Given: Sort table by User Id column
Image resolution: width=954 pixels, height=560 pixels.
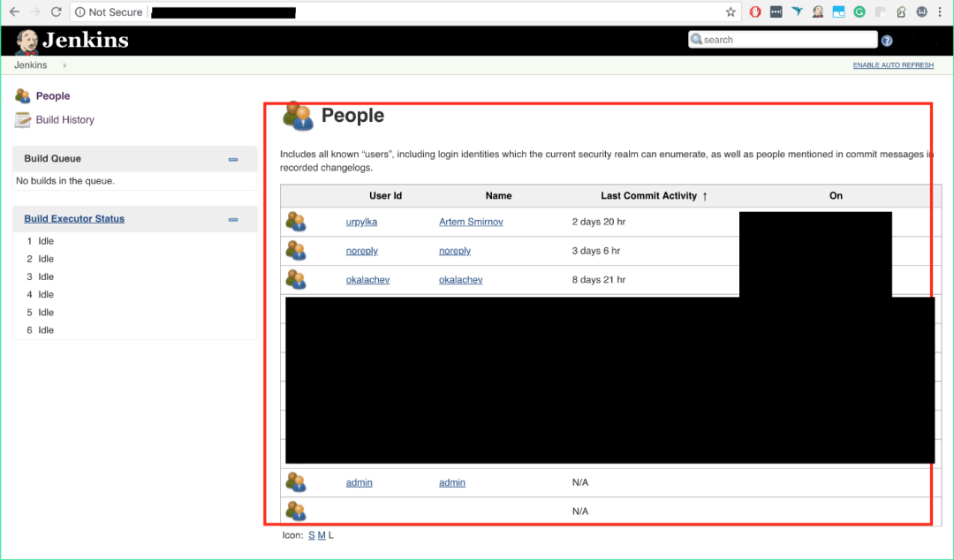Looking at the screenshot, I should (x=385, y=195).
